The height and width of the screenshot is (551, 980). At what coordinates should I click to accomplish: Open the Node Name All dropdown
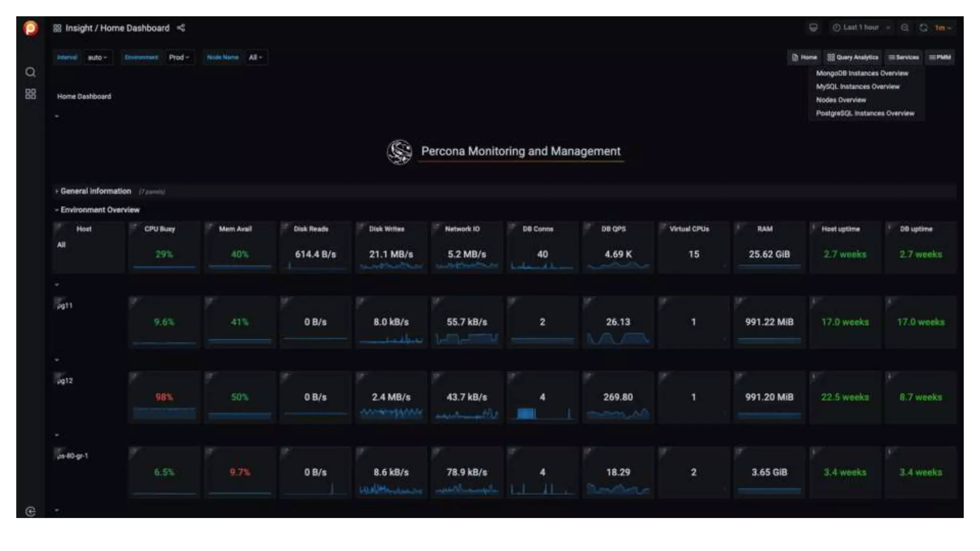(x=256, y=57)
